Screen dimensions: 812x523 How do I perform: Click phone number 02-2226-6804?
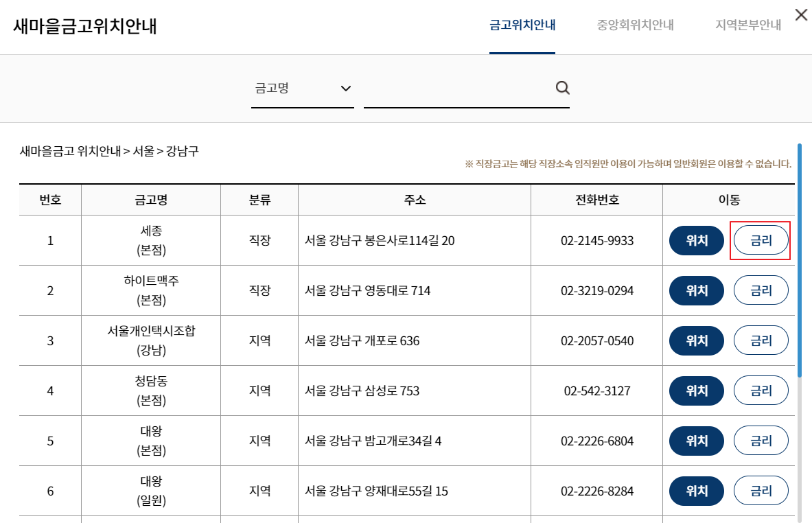click(597, 441)
